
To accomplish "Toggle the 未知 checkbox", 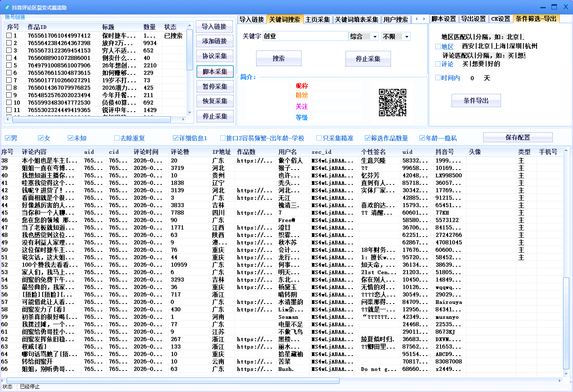I will pos(70,138).
